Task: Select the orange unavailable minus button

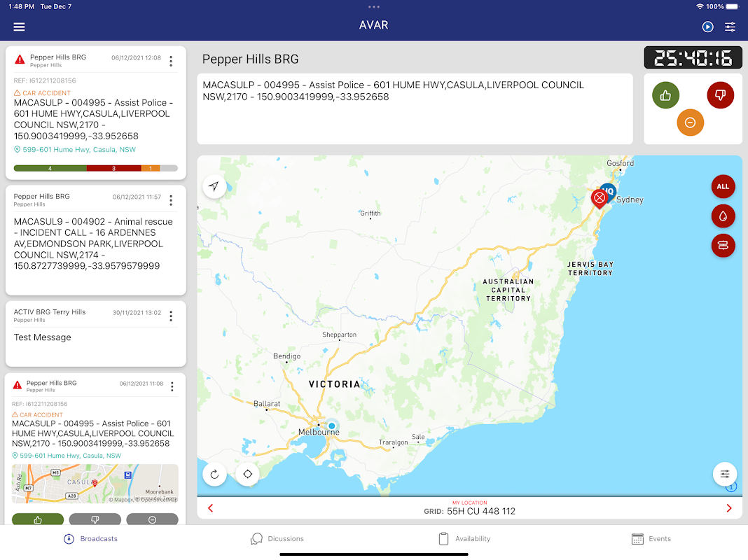Action: (x=690, y=122)
